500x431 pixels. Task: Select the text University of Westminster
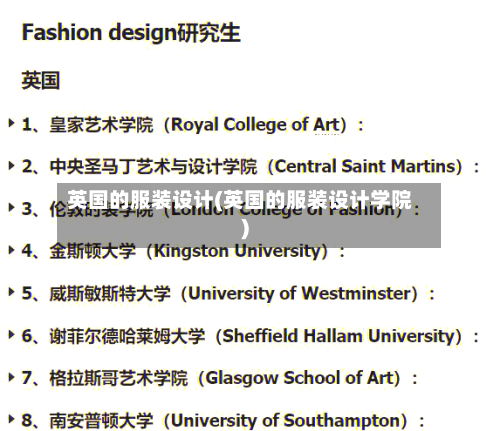tap(299, 294)
